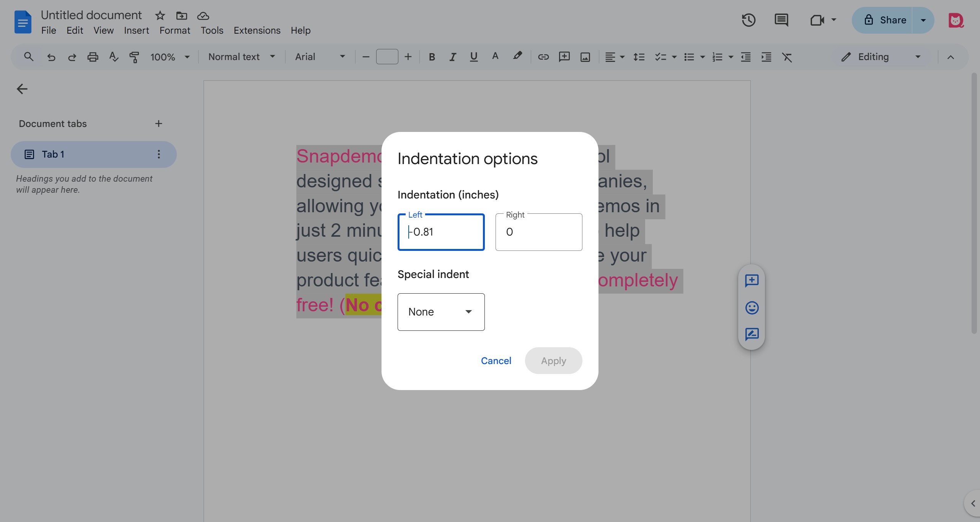Screen dimensions: 980x522
Task: Redo the last action
Action: click(x=72, y=57)
